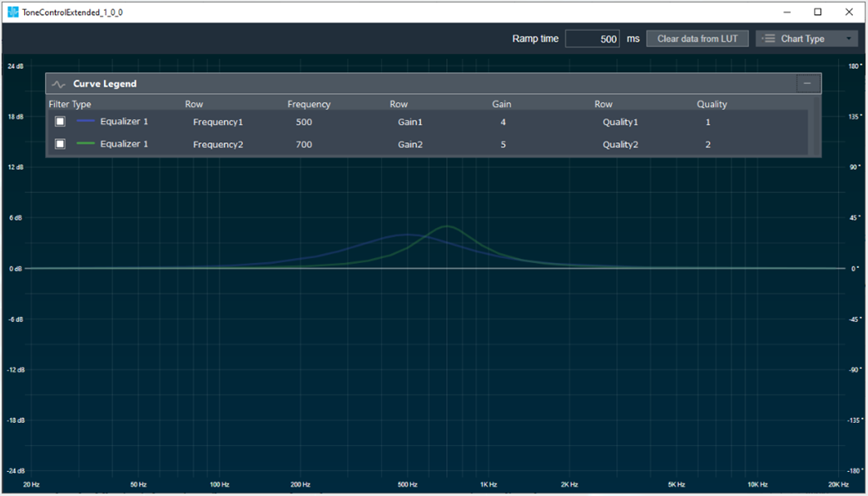This screenshot has width=868, height=496.
Task: Select the Frequency1 row label
Action: pos(218,122)
